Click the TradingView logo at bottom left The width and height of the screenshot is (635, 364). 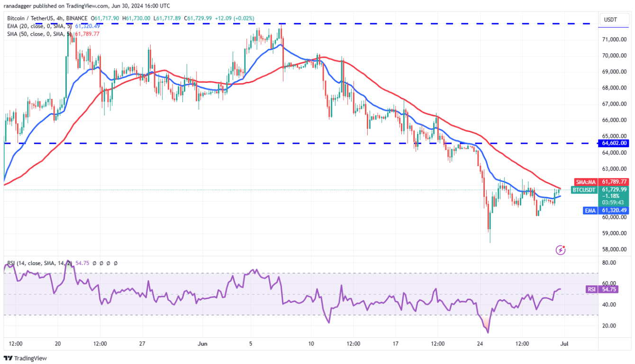[x=26, y=358]
